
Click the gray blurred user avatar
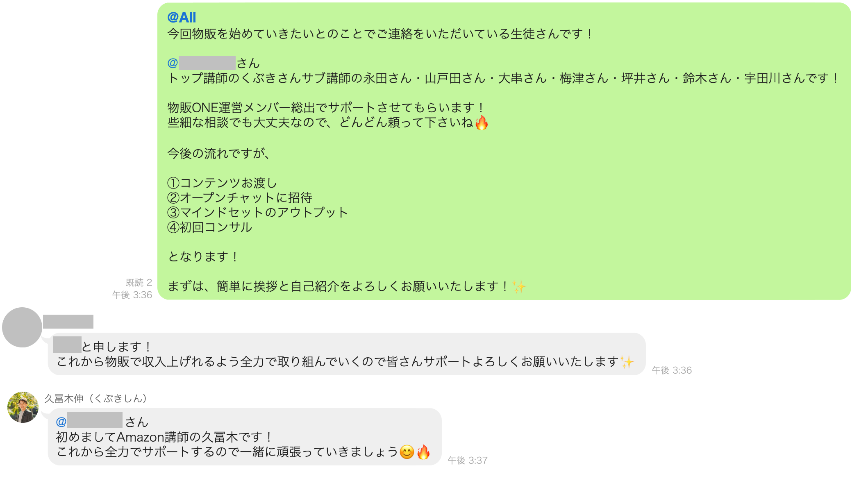tap(22, 327)
